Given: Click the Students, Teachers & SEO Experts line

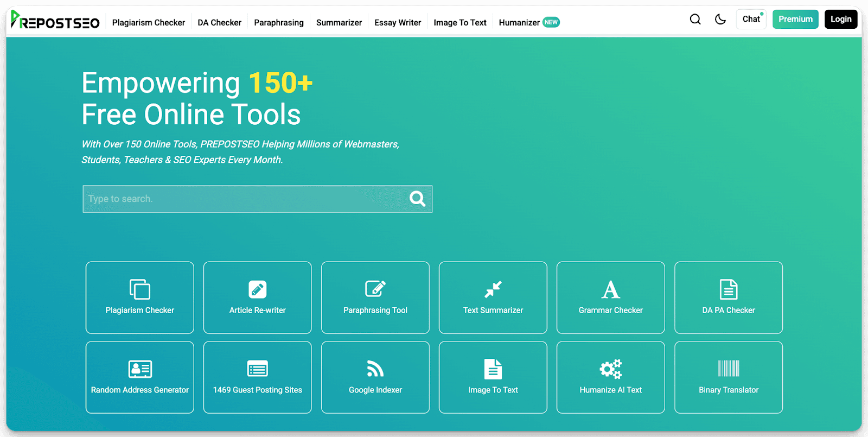Looking at the screenshot, I should coord(182,160).
